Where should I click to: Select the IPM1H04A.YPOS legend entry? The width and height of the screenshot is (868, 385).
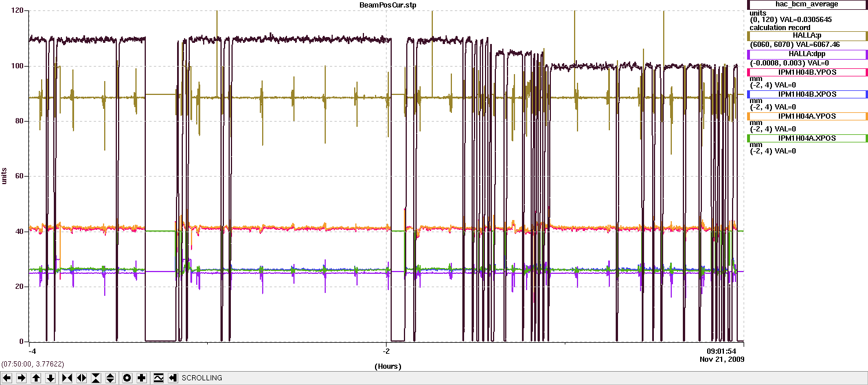click(808, 116)
